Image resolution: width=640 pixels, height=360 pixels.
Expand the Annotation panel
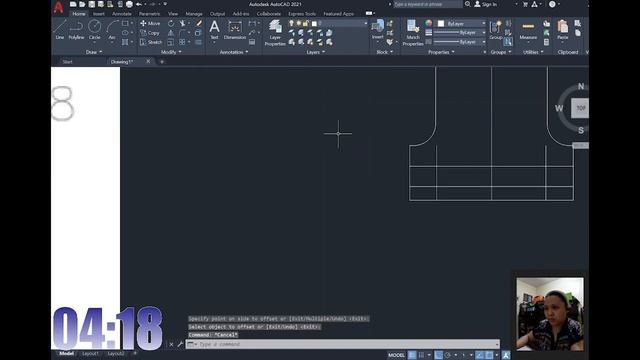(x=234, y=52)
